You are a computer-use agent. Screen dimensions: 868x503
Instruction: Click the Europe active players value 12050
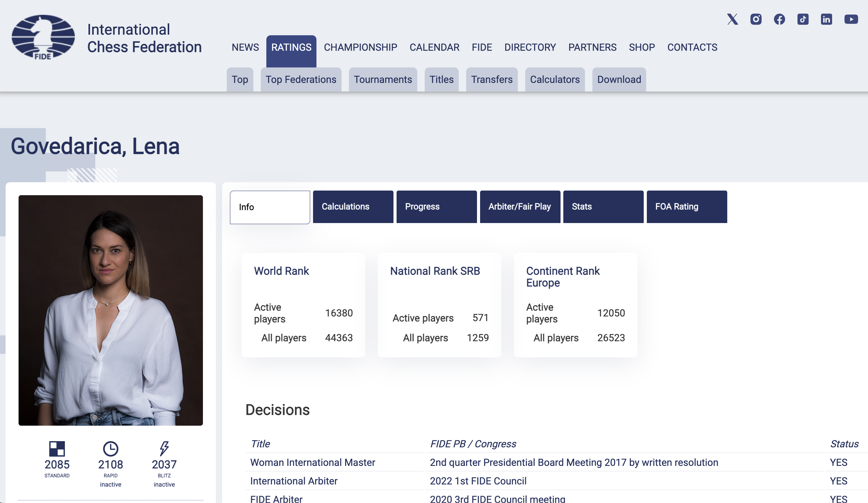point(611,313)
